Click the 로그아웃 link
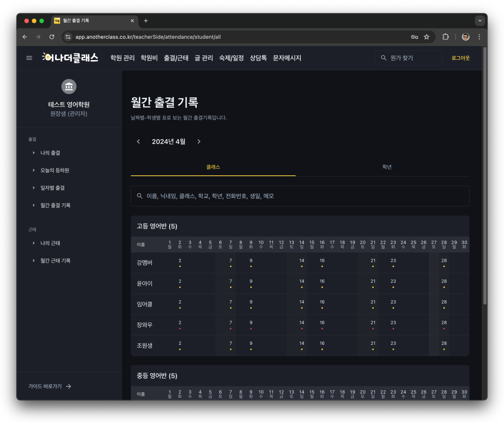This screenshot has height=422, width=504. [x=461, y=58]
